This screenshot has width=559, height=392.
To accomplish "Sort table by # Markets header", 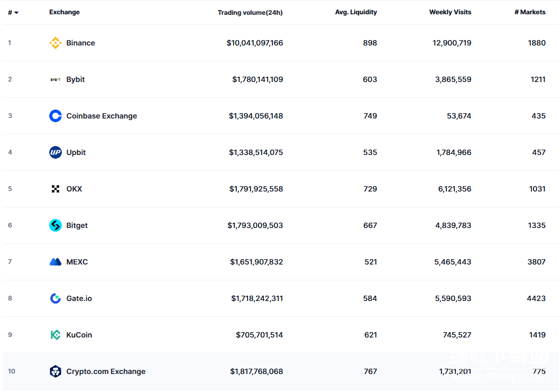I will click(x=530, y=12).
